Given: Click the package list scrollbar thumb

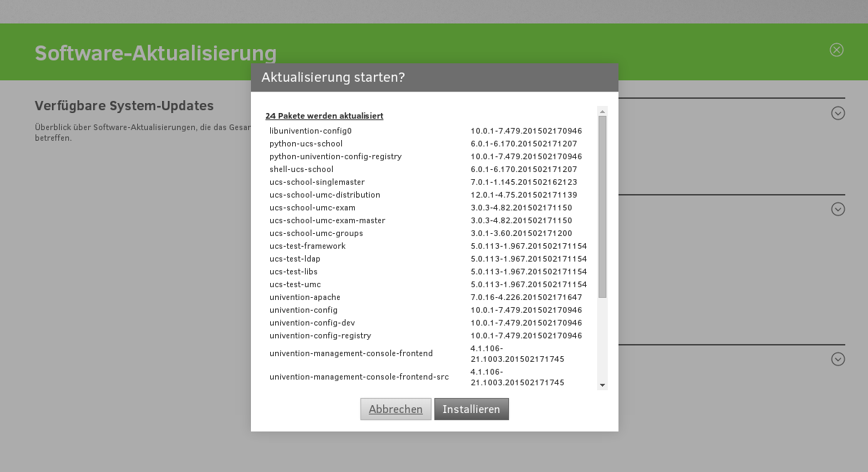Looking at the screenshot, I should [x=602, y=206].
